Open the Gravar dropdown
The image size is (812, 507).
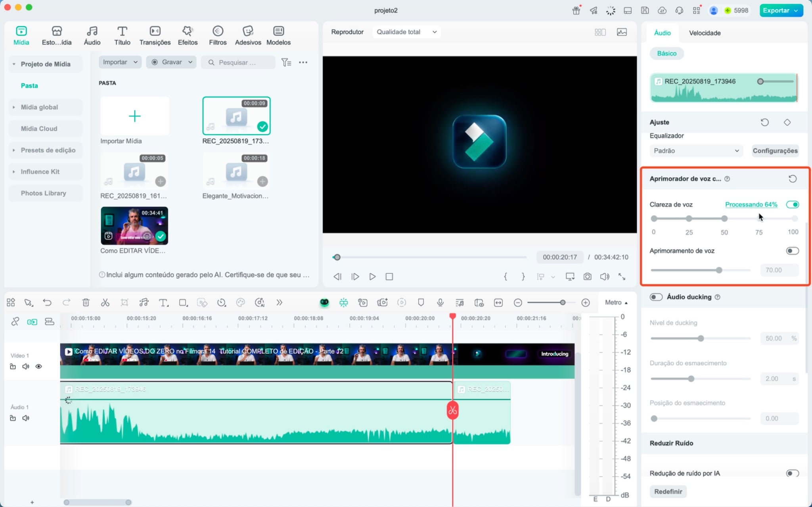(x=171, y=62)
